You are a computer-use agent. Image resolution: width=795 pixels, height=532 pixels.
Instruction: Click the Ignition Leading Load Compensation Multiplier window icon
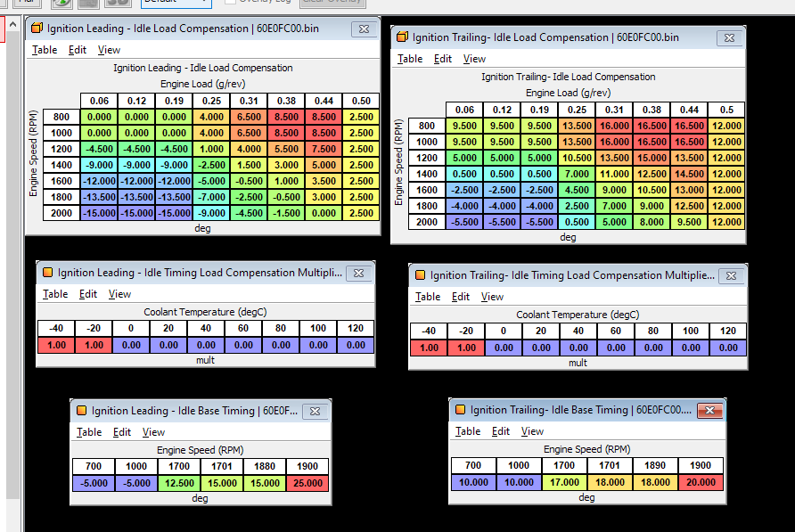pos(47,273)
